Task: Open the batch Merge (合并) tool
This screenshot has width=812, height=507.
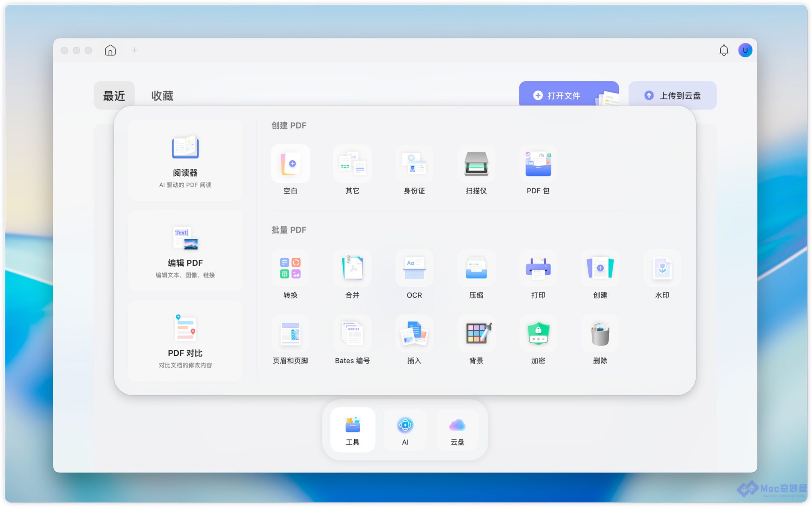Action: click(352, 268)
